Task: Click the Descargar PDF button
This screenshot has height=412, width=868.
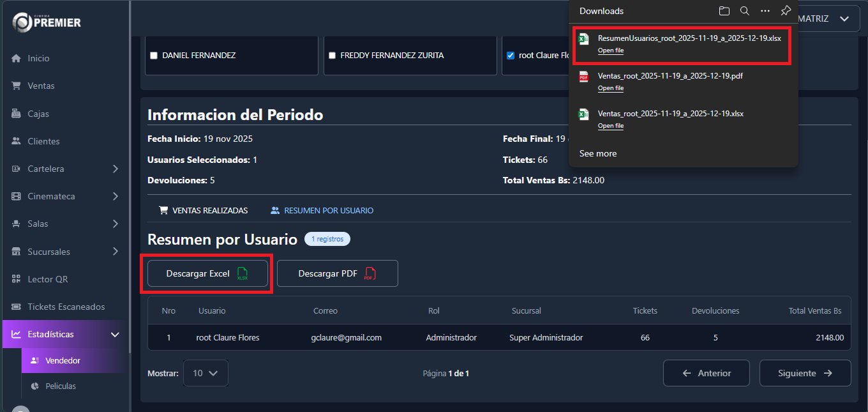Action: pyautogui.click(x=337, y=273)
